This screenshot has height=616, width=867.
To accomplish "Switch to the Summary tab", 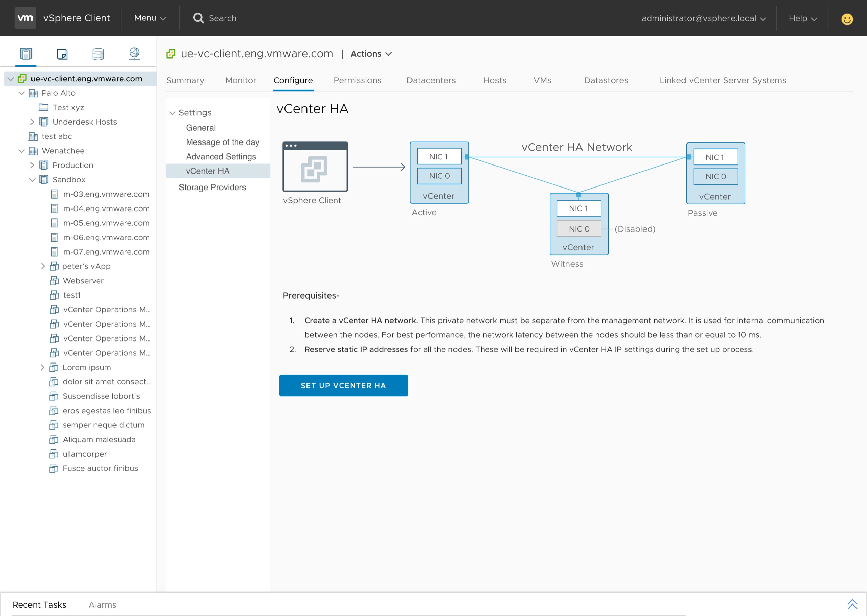I will (185, 81).
